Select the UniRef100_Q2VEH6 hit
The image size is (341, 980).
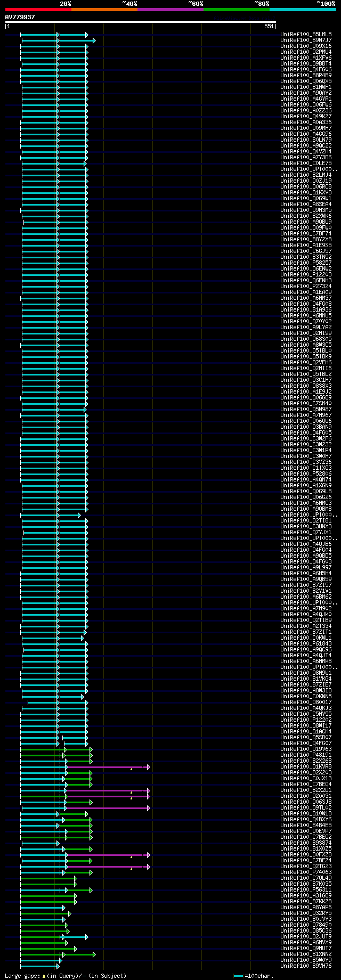(306, 362)
